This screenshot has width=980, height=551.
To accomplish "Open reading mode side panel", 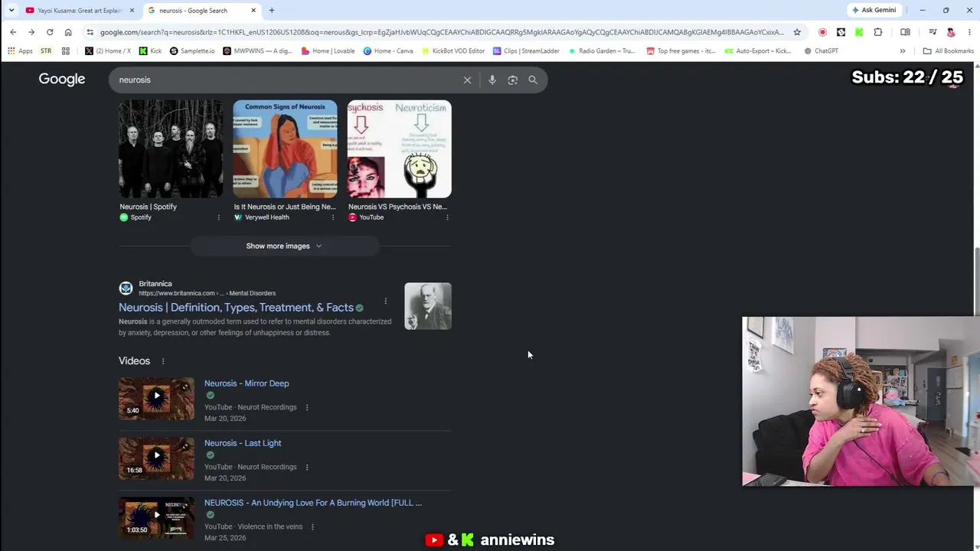I will point(905,32).
